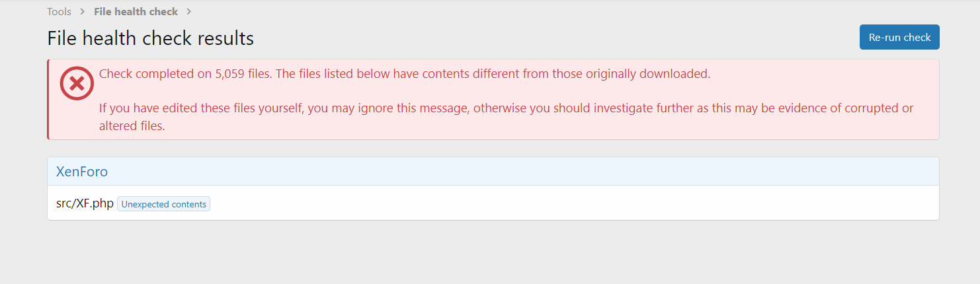
Task: Click the Unexpected contents badge
Action: pyautogui.click(x=163, y=204)
